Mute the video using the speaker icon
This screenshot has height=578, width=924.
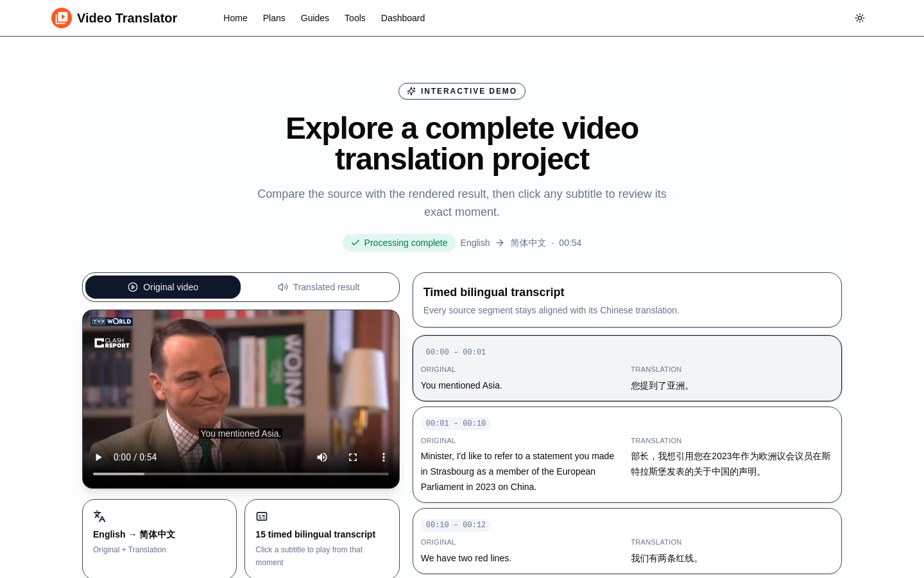(x=322, y=457)
